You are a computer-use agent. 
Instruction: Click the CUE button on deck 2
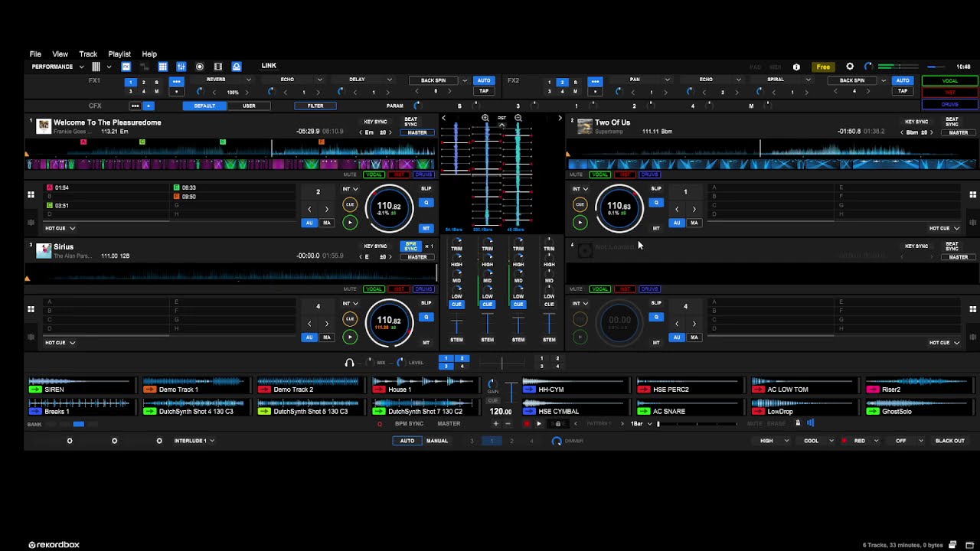tap(580, 204)
